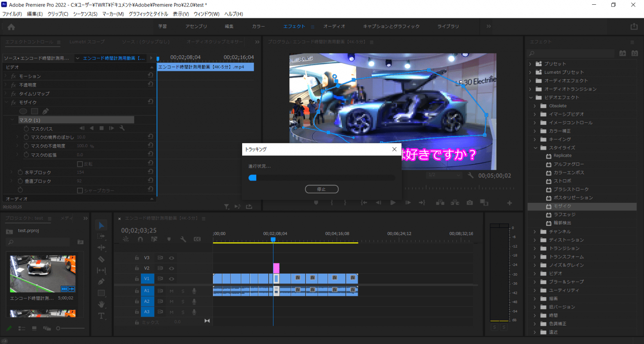Viewport: 644px width, 344px height.
Task: Collapse the スタイライズ folder
Action: [x=535, y=148]
